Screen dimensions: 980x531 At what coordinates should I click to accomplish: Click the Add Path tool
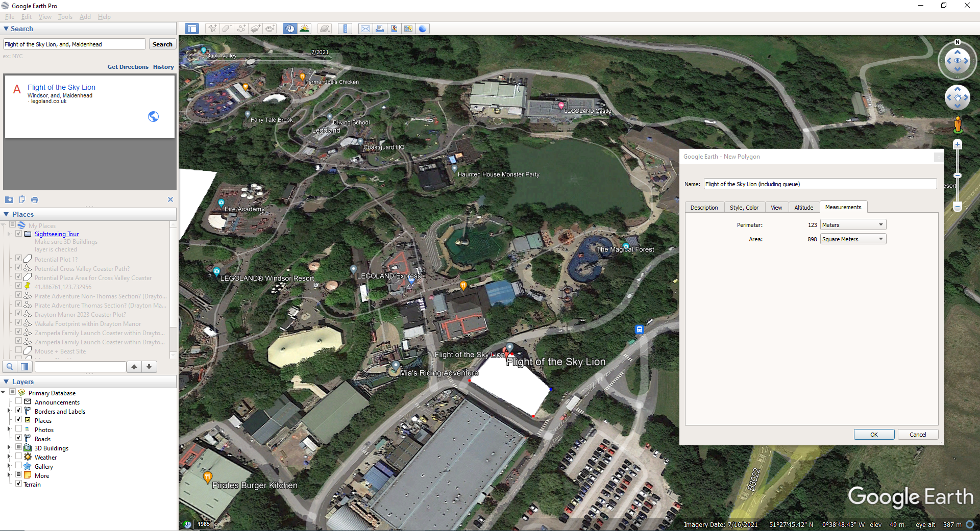(x=241, y=29)
